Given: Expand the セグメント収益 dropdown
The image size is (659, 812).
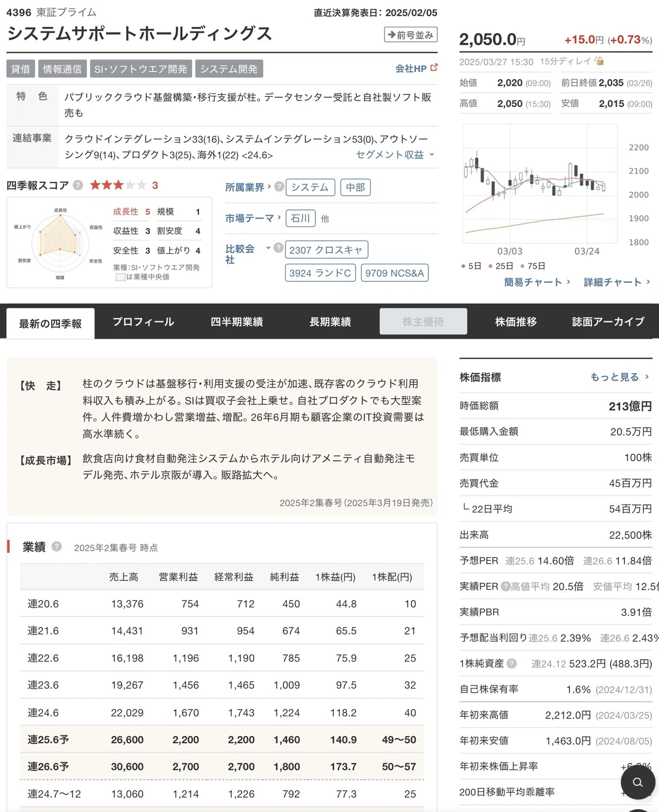Looking at the screenshot, I should click(x=395, y=155).
